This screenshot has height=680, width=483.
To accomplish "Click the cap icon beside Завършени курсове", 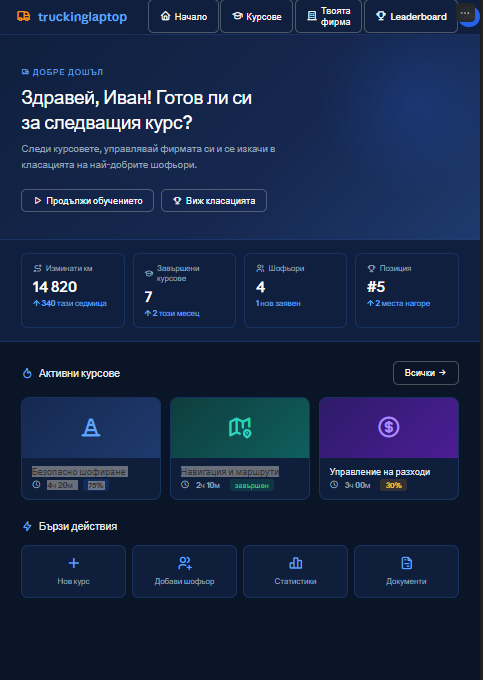I will [x=149, y=274].
